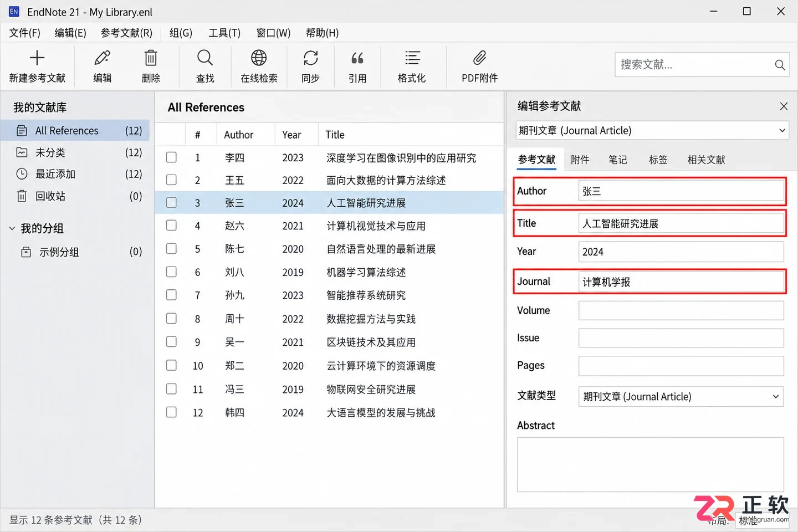Click the search magnifier in the search box
798x532 pixels.
click(780, 65)
